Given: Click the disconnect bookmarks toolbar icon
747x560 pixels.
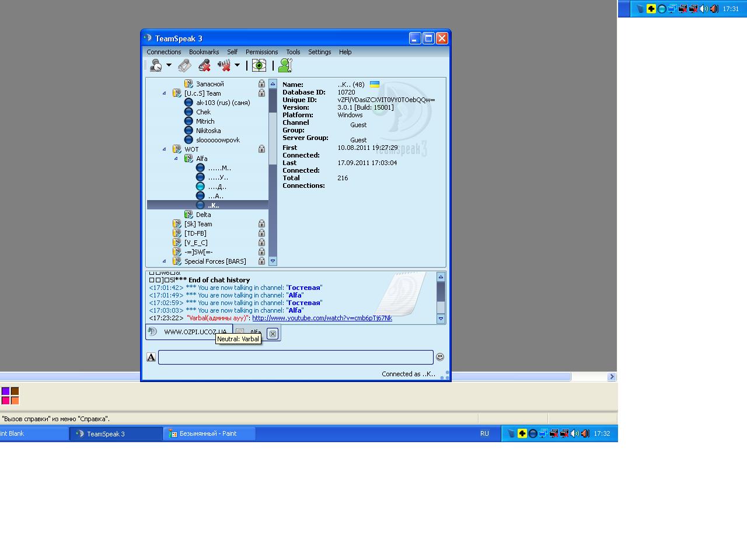Looking at the screenshot, I should pyautogui.click(x=184, y=65).
